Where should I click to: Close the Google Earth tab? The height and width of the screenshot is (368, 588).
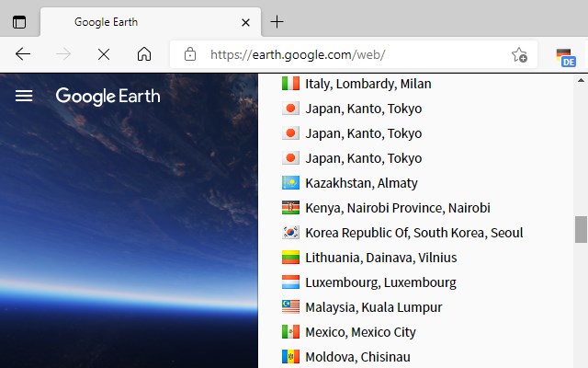pos(245,22)
